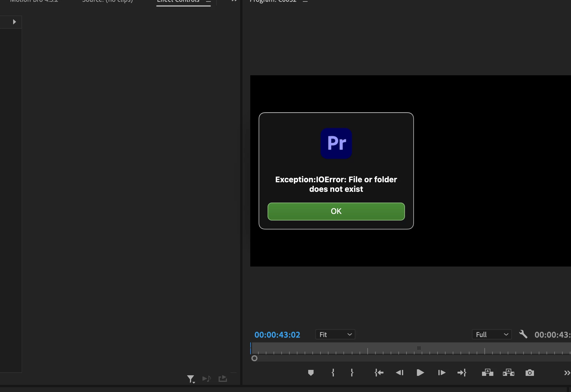Click the Premiere Pro logo in dialog
The height and width of the screenshot is (392, 571).
pyautogui.click(x=336, y=143)
